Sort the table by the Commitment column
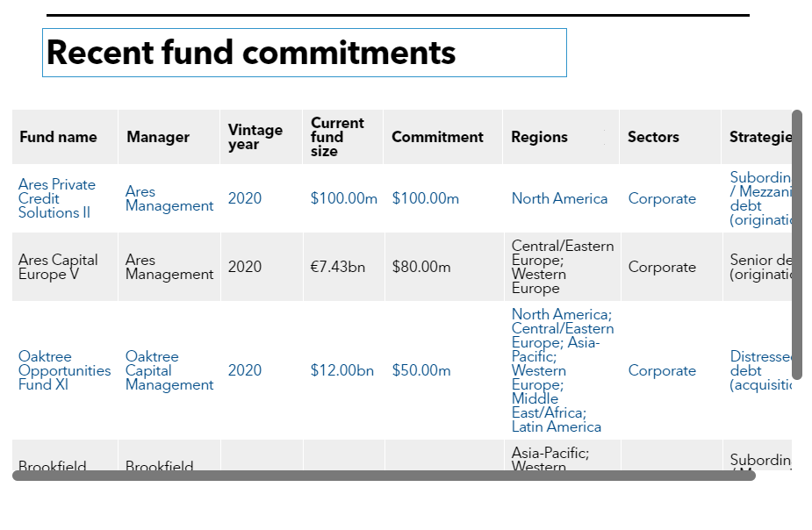This screenshot has height=530, width=812. [437, 137]
